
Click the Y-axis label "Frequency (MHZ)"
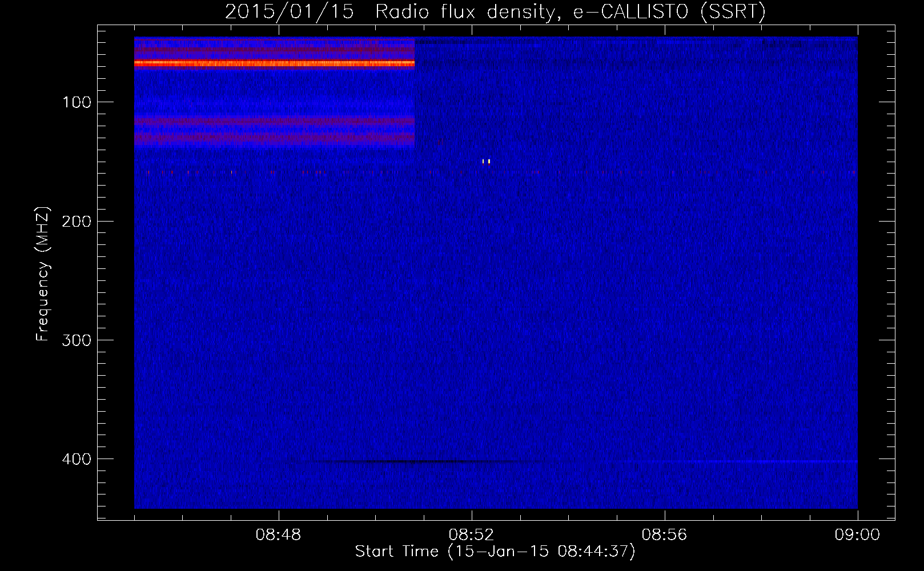coord(43,274)
